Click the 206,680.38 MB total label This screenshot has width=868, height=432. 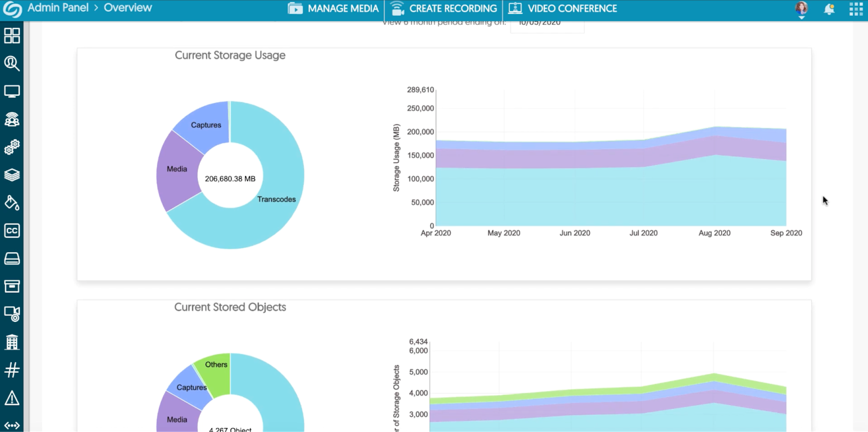[230, 179]
